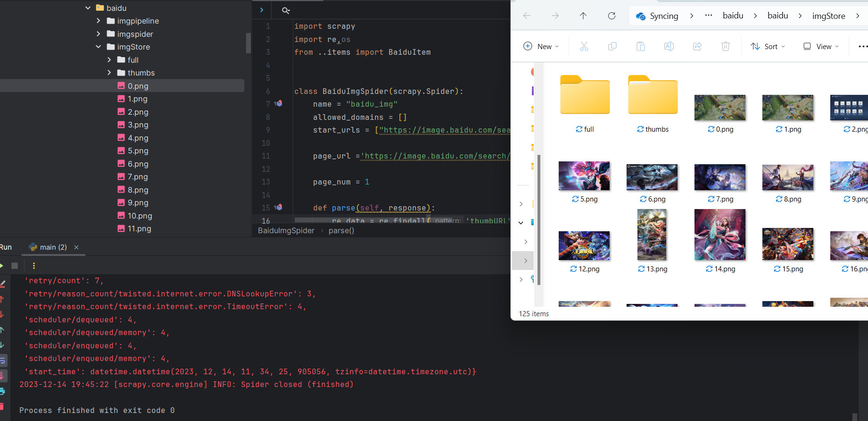
Task: Click BaiduImgSpider in the editor breadcrumb
Action: coord(286,230)
